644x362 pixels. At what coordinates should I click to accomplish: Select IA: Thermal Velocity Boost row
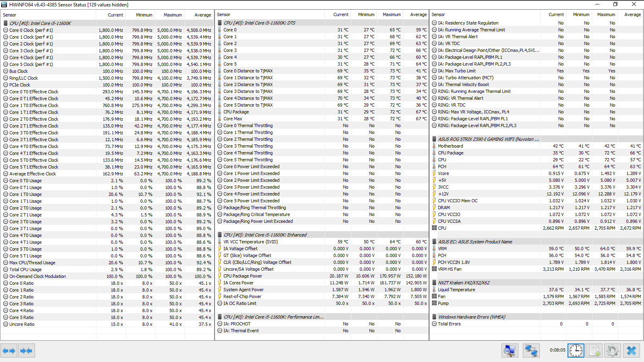click(x=537, y=84)
